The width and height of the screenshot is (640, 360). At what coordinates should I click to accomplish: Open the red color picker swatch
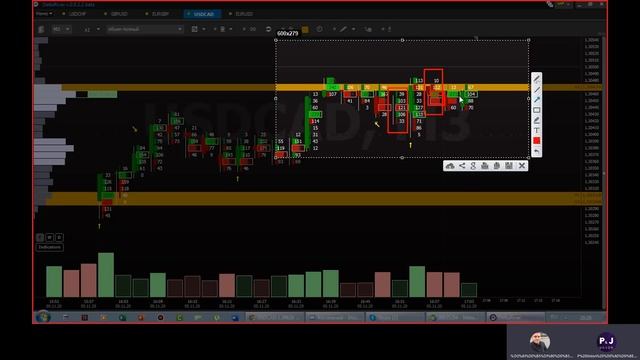(537, 141)
